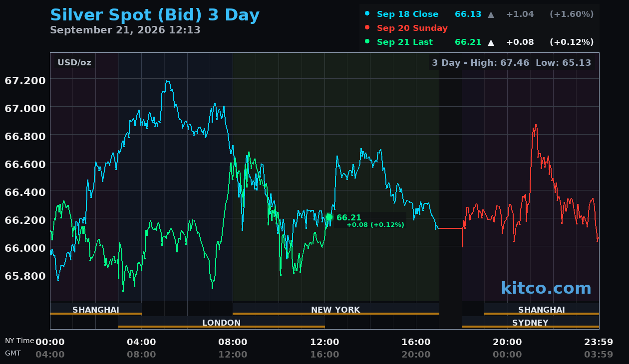Screen dimensions: 629x364
Task: Click the blue Sep 18 Close legend dot
Action: pos(367,13)
